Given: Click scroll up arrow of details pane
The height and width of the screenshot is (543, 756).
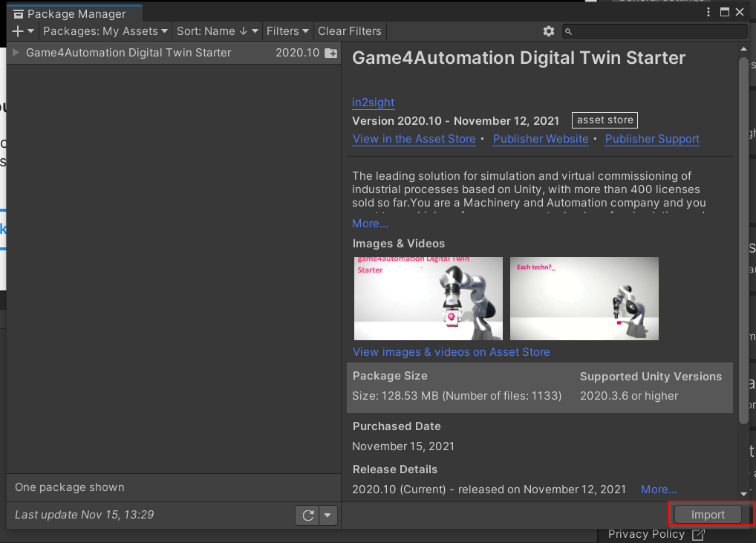Looking at the screenshot, I should coord(743,49).
